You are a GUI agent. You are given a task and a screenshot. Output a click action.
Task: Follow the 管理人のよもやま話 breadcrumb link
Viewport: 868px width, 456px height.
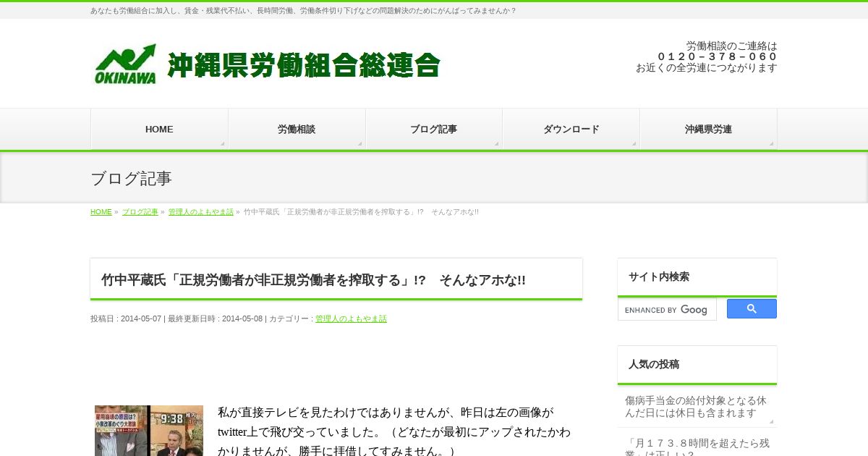[x=201, y=212]
